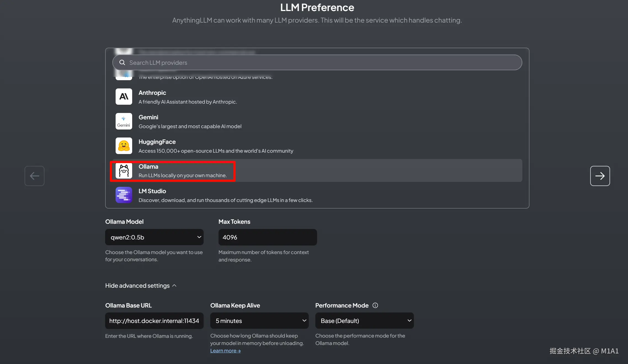The width and height of the screenshot is (628, 364).
Task: Click the Max Tokens input field
Action: (x=267, y=237)
